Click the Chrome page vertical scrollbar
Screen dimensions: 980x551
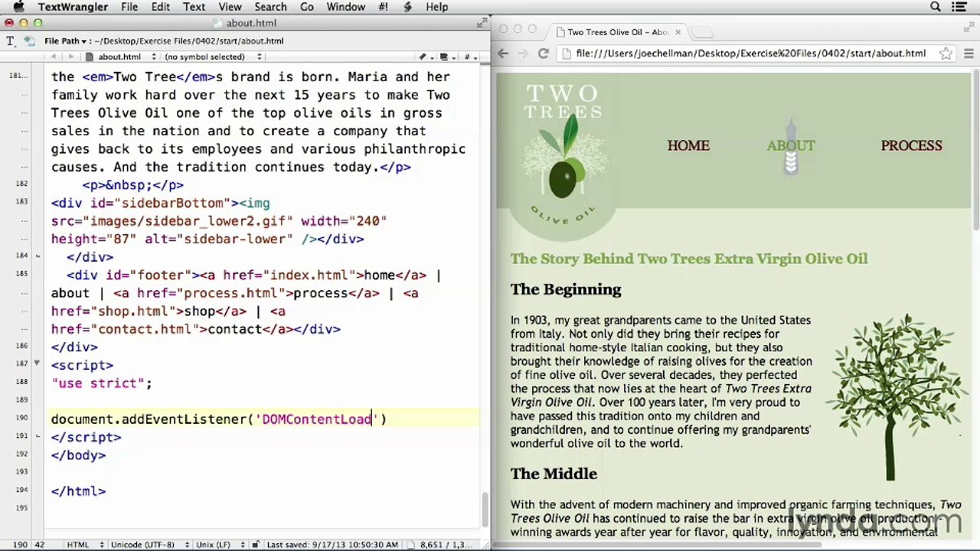point(976,149)
